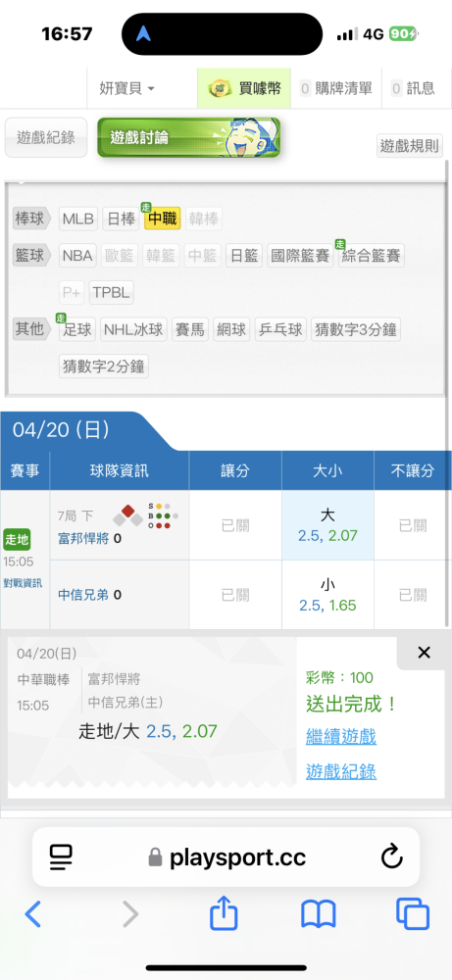Screen dimensions: 452x980
Task: Tap the Safari back arrow icon
Action: click(33, 914)
